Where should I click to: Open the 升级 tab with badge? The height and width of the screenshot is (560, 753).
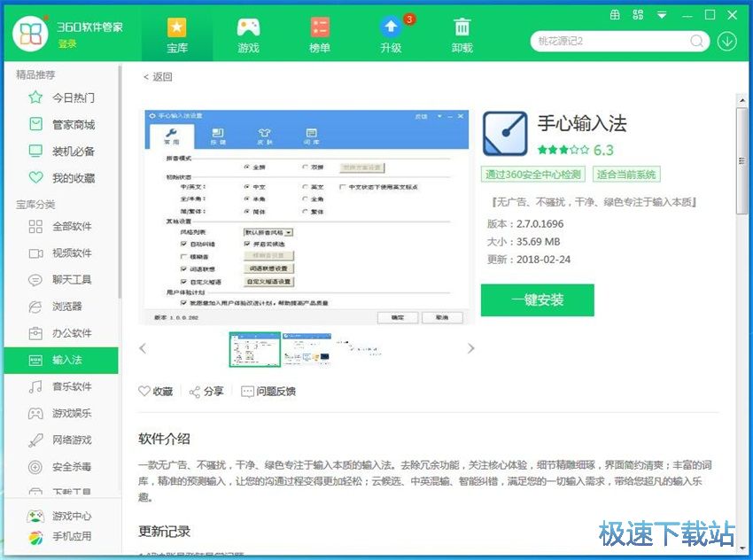tap(391, 35)
